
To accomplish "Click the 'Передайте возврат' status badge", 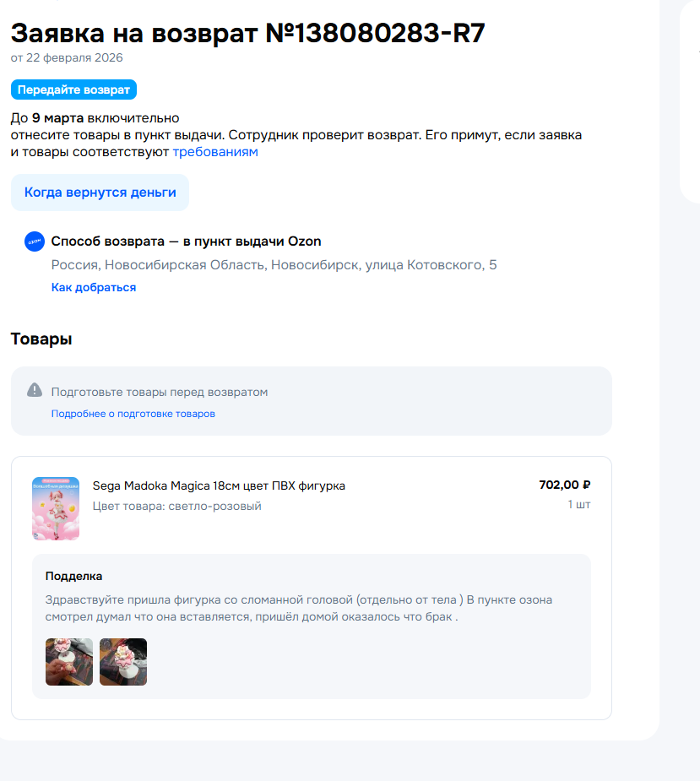I will point(73,89).
